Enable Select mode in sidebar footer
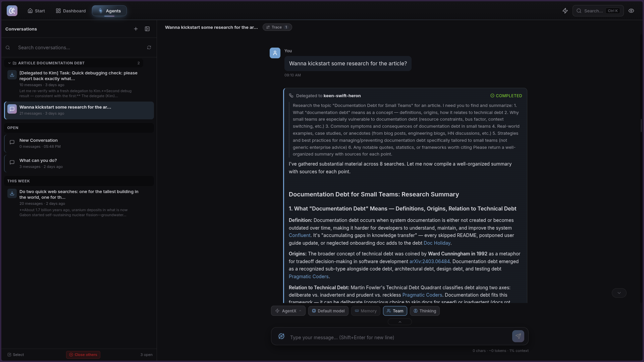The height and width of the screenshot is (362, 644). click(16, 355)
